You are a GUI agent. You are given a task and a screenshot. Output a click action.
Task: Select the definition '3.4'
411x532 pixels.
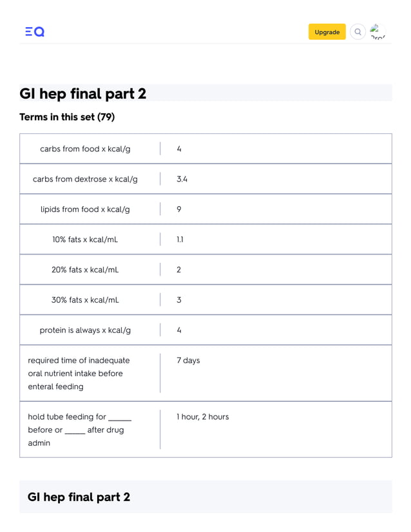click(182, 179)
